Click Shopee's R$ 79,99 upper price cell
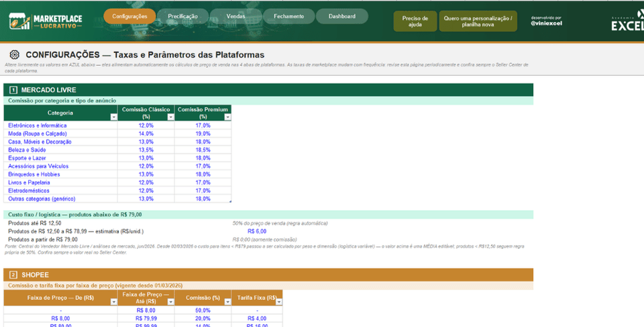This screenshot has height=327, width=644. (x=146, y=318)
